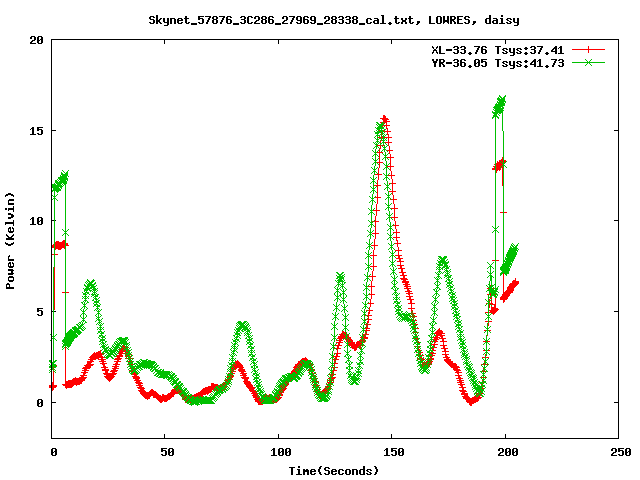Click the Power (Kelvin) y-axis label
Image resolution: width=640 pixels, height=480 pixels.
click(10, 241)
